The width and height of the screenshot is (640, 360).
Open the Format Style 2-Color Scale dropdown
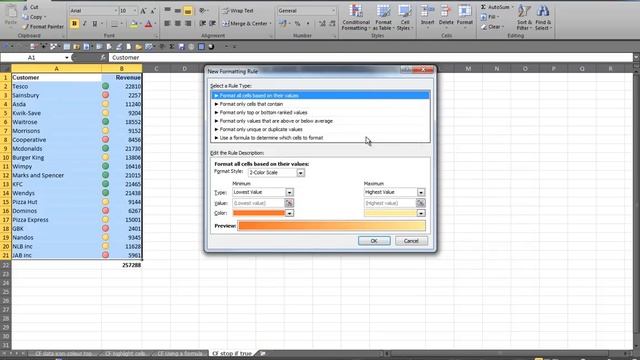click(300, 173)
